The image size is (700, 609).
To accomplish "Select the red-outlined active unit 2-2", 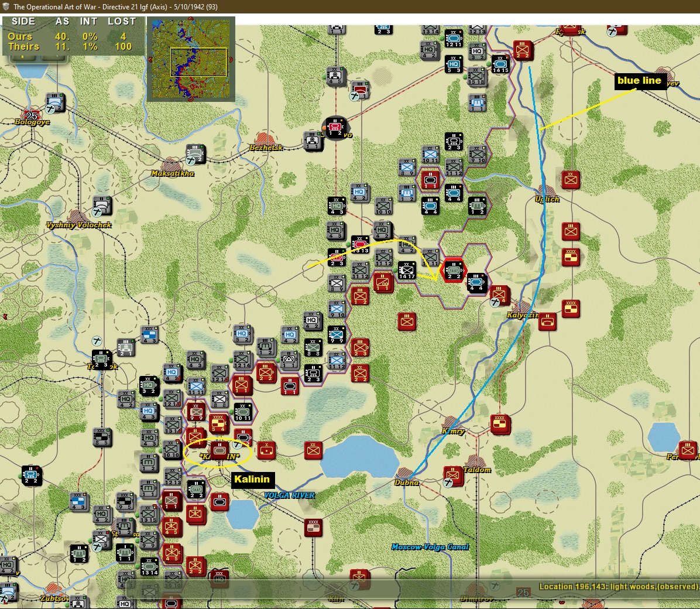I will [454, 269].
